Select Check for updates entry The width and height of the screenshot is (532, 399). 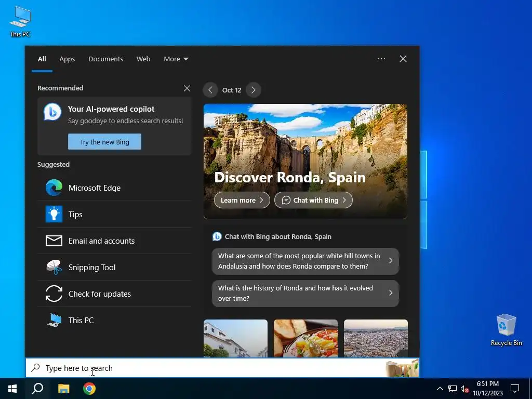tap(115, 294)
